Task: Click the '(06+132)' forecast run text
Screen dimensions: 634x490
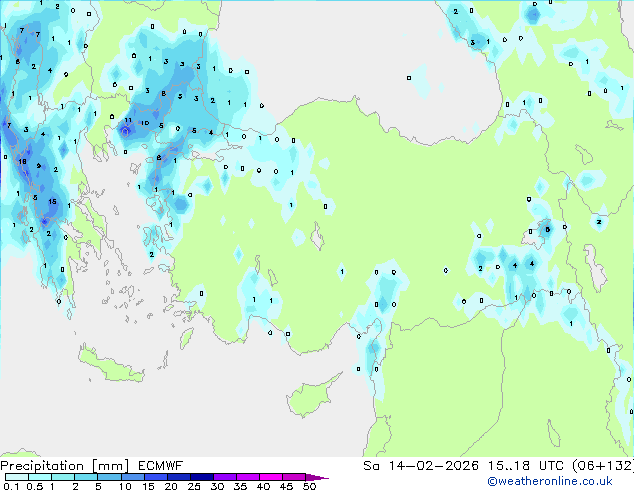Action: [602, 466]
